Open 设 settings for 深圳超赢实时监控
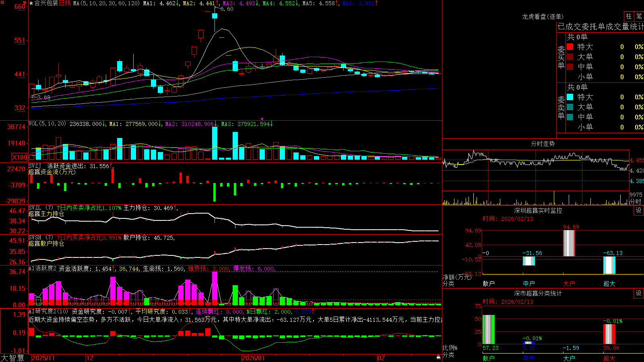 pyautogui.click(x=639, y=210)
